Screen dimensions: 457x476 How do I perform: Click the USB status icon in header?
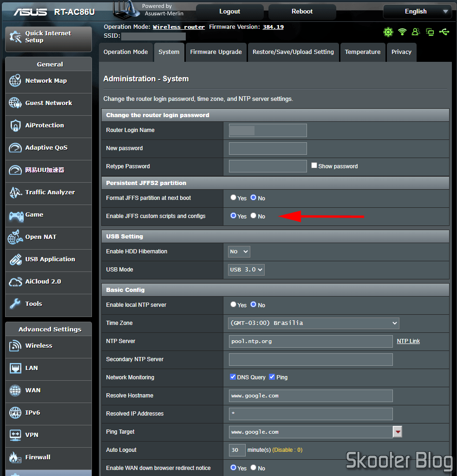pyautogui.click(x=444, y=32)
